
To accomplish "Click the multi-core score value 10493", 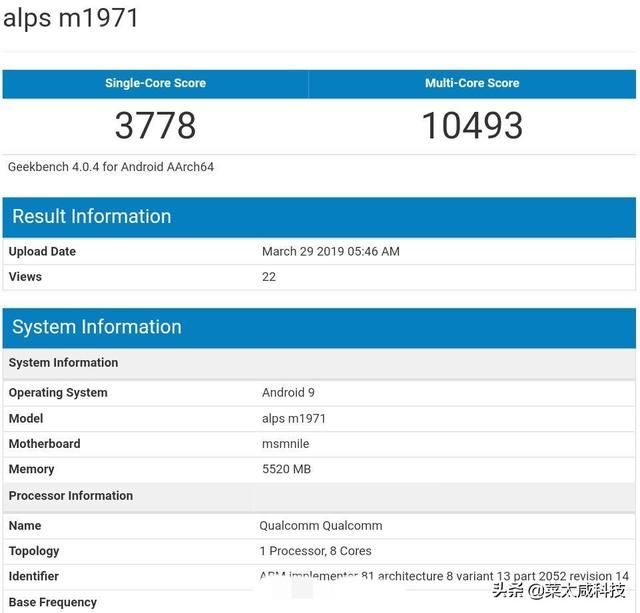I will 472,126.
